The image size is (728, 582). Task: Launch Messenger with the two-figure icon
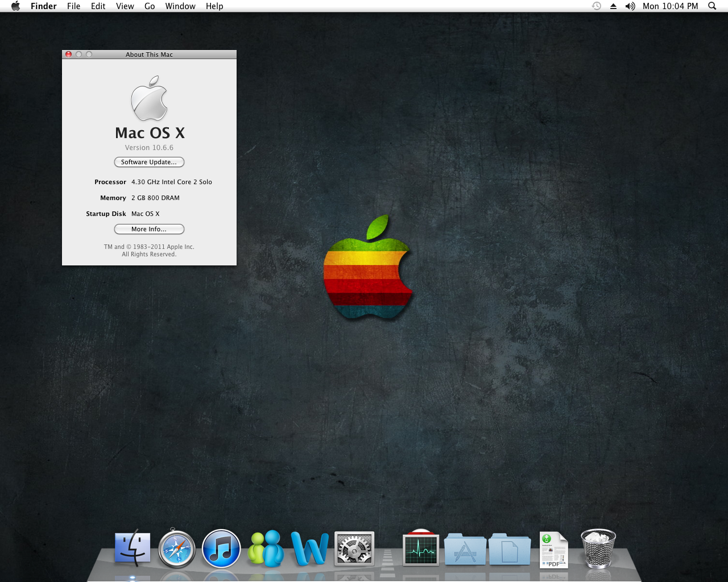point(266,548)
